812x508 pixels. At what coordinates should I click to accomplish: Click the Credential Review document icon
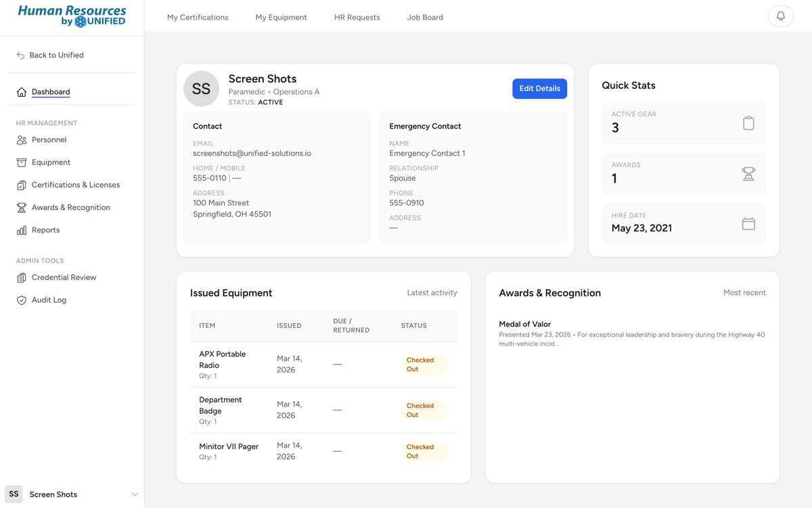tap(22, 278)
